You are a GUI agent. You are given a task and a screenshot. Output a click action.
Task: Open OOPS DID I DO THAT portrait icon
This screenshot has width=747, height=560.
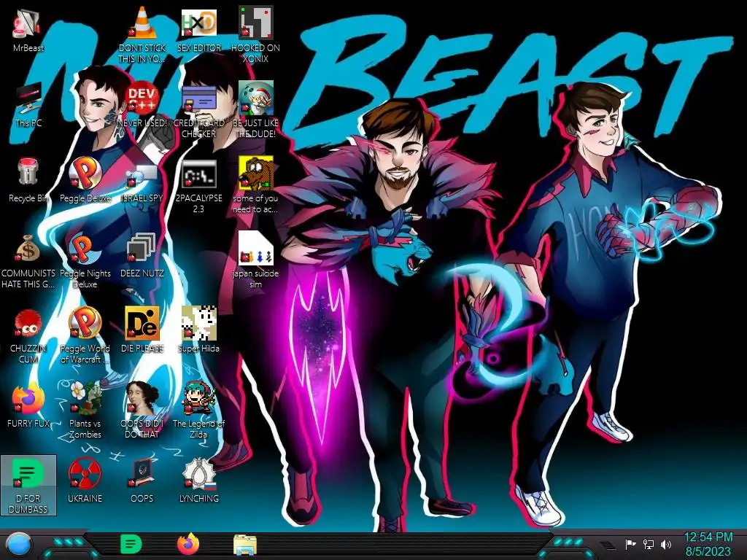142,399
